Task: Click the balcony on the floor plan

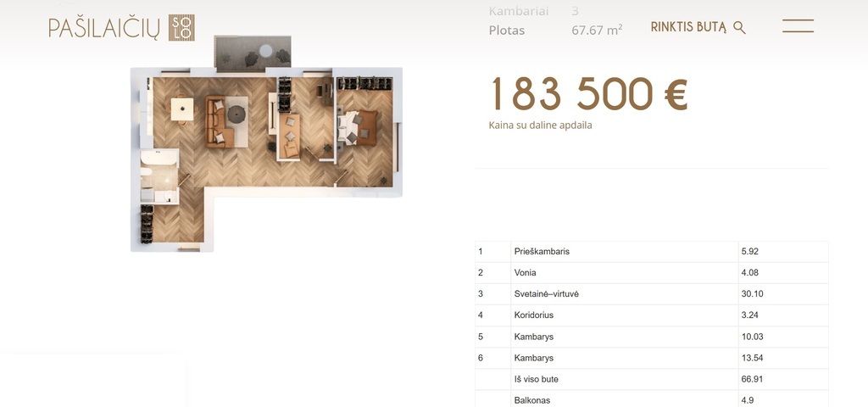Action: [x=252, y=53]
